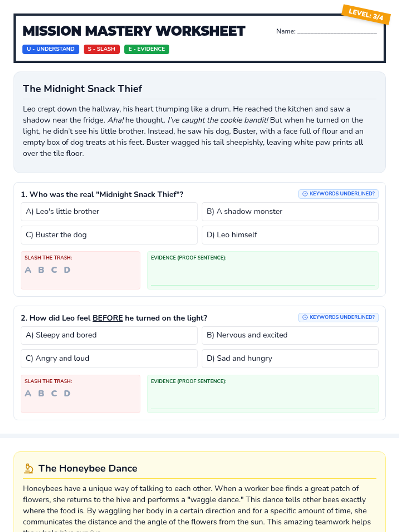Click target icon in question 2 keywords badge
399x532 pixels.
(x=305, y=317)
